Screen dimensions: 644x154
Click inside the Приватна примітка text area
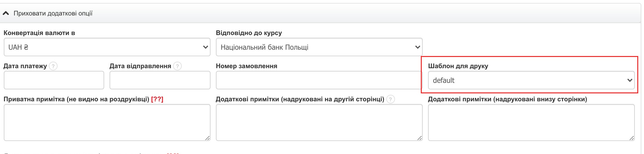pos(107,122)
